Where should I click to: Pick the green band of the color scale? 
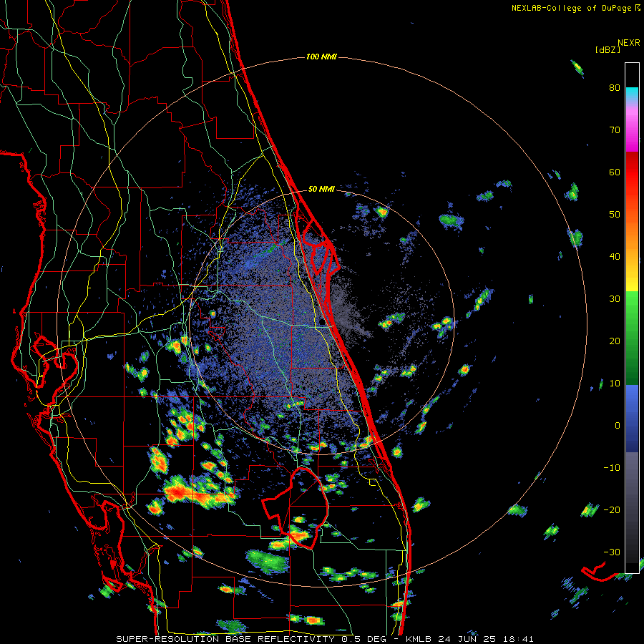coord(632,338)
